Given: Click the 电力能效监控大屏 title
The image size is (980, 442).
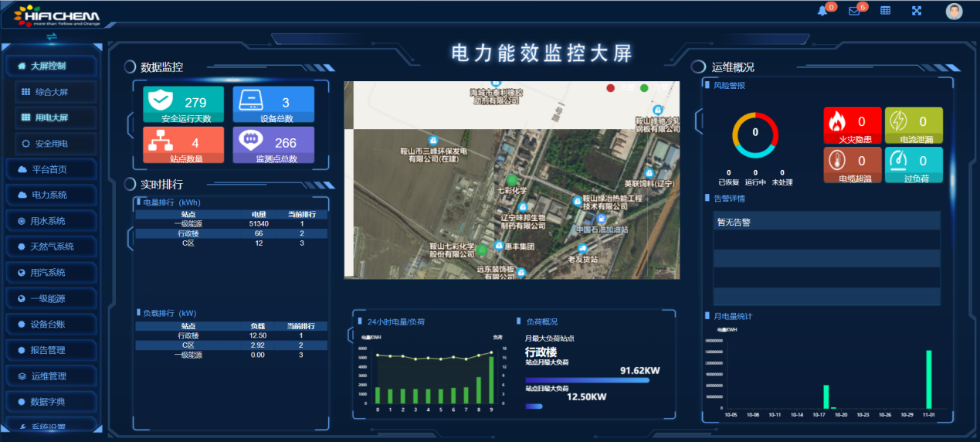Looking at the screenshot, I should [541, 53].
